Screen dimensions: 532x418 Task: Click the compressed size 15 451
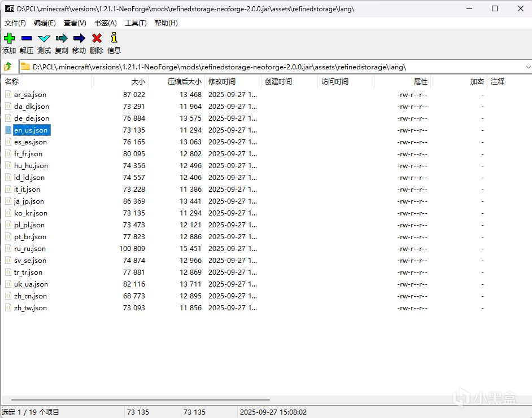point(190,249)
